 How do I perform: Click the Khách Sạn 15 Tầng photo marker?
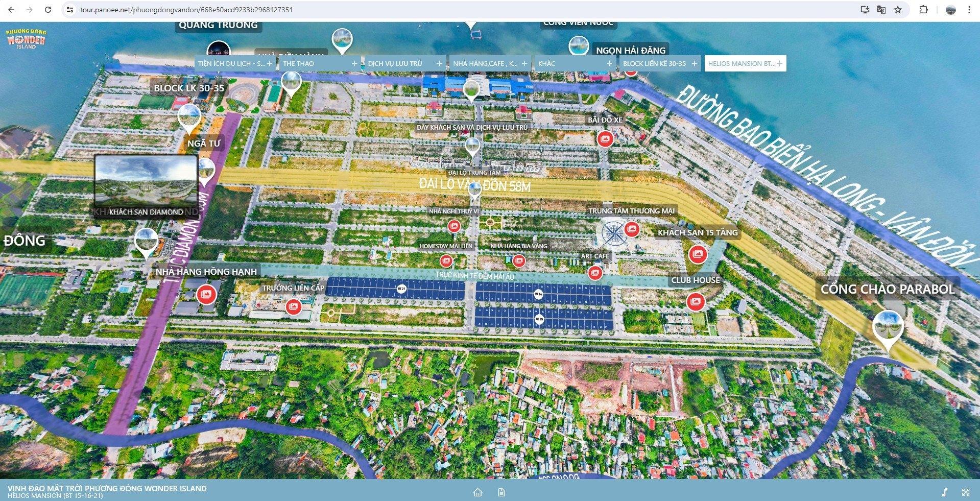pyautogui.click(x=698, y=254)
